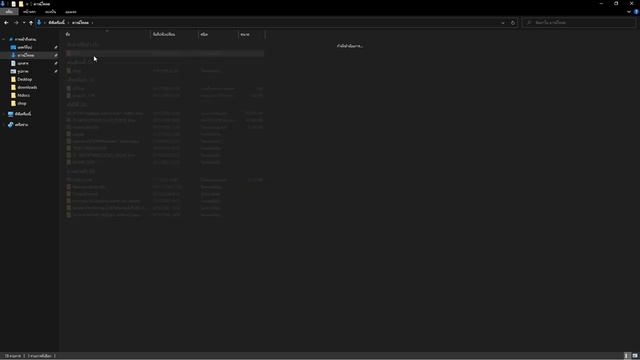Open the blue Help icon

pyautogui.click(x=636, y=12)
